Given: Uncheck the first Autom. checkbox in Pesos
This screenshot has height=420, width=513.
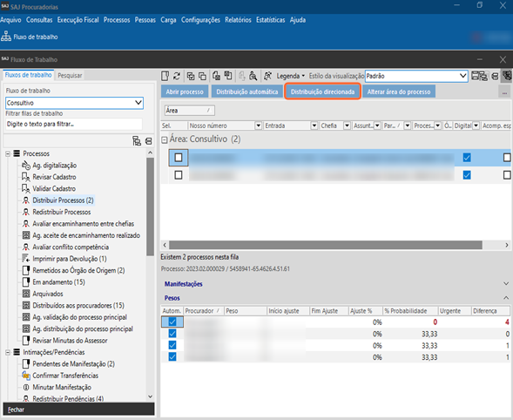Looking at the screenshot, I should 172,322.
